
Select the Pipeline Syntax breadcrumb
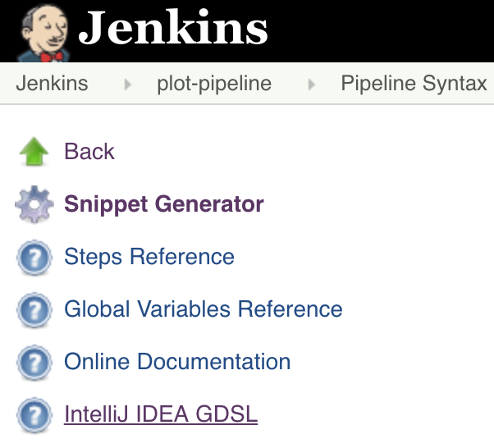coord(414,84)
